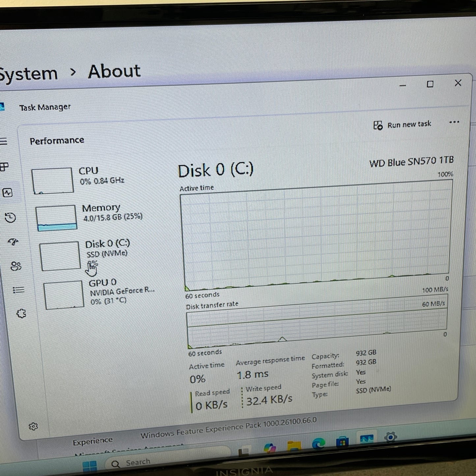Viewport: 476px width, 476px height.
Task: Click the Settings gear taskbar icon
Action: point(390,437)
